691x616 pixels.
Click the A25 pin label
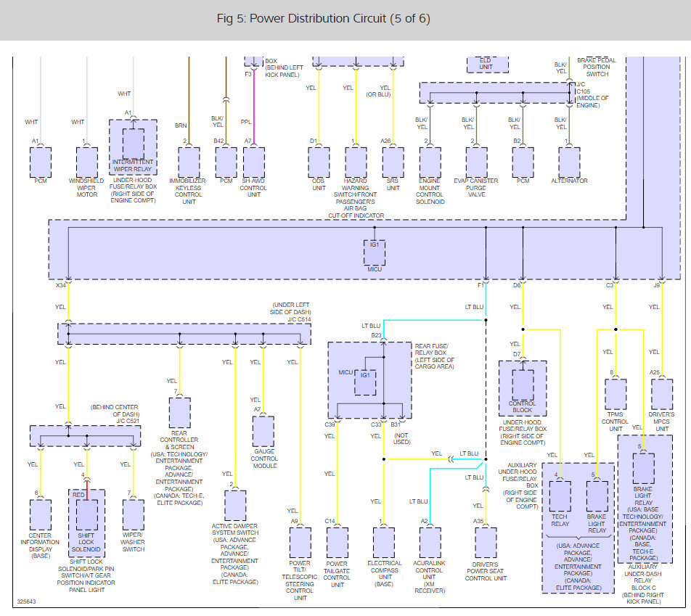click(655, 373)
